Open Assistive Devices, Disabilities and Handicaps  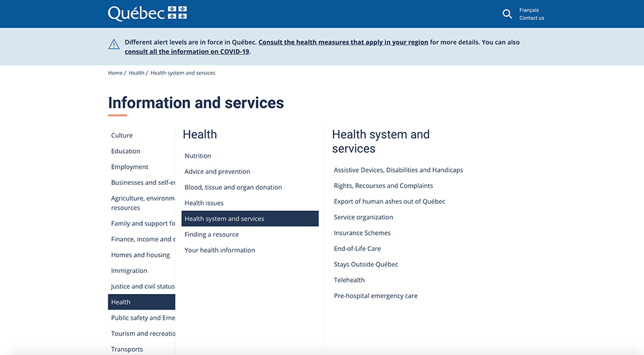(398, 170)
